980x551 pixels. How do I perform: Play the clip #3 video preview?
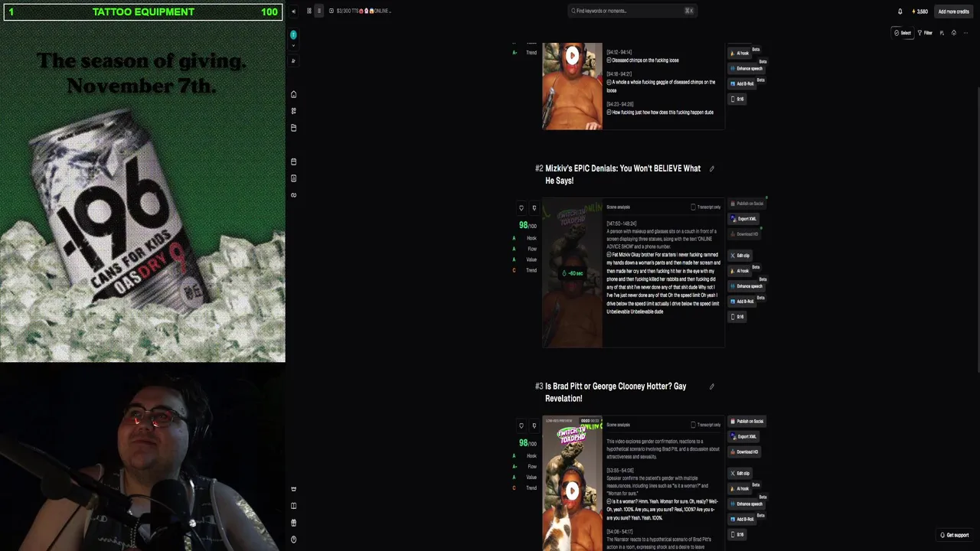[572, 491]
